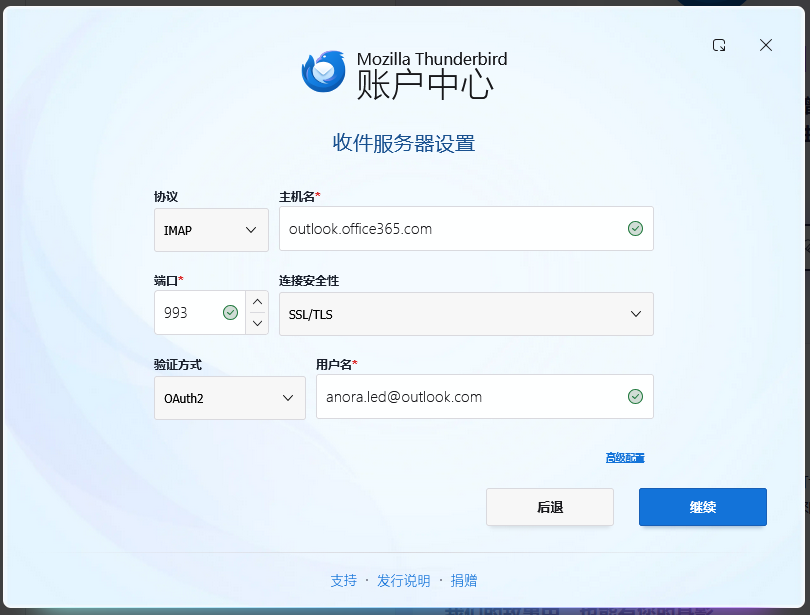Click the username field anora.led@outlook.com
The height and width of the screenshot is (615, 810).
[485, 397]
